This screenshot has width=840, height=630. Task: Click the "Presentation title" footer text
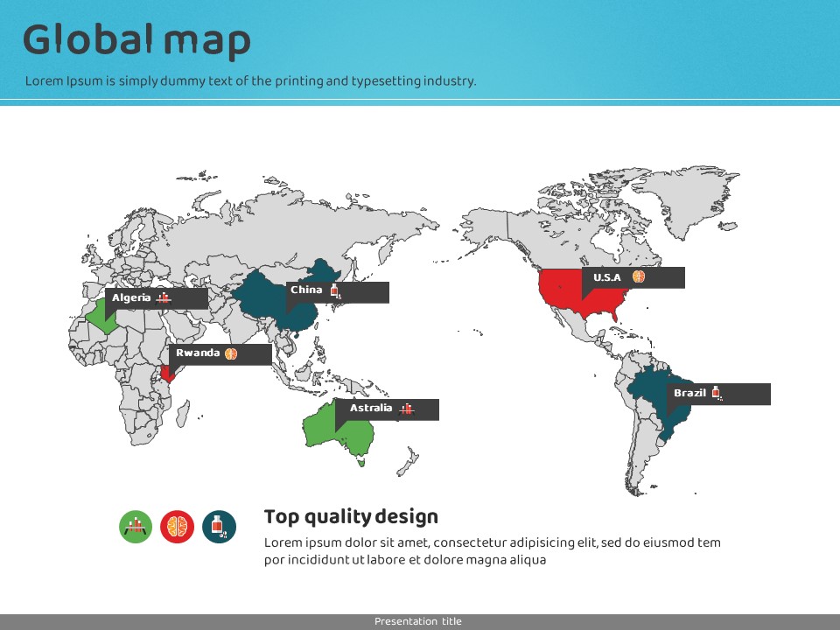[x=418, y=621]
